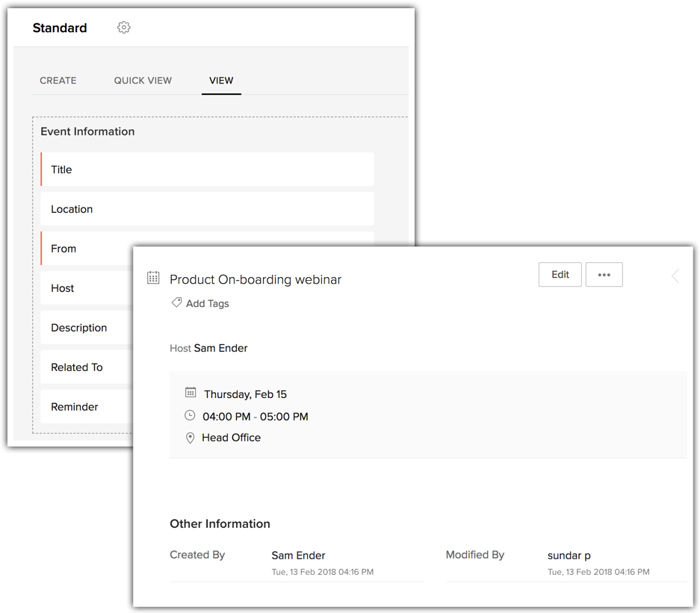Switch to the QUICK VIEW tab
Screen dimensions: 700x613
pyautogui.click(x=143, y=81)
